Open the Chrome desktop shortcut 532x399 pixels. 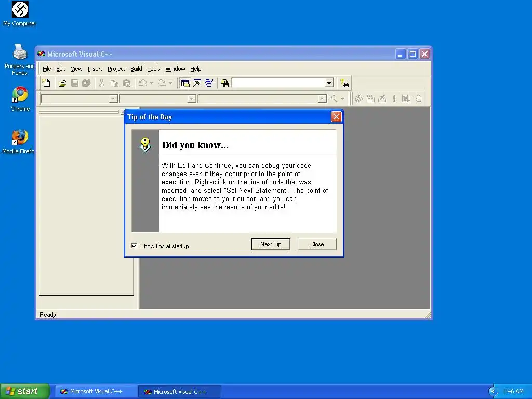(20, 99)
